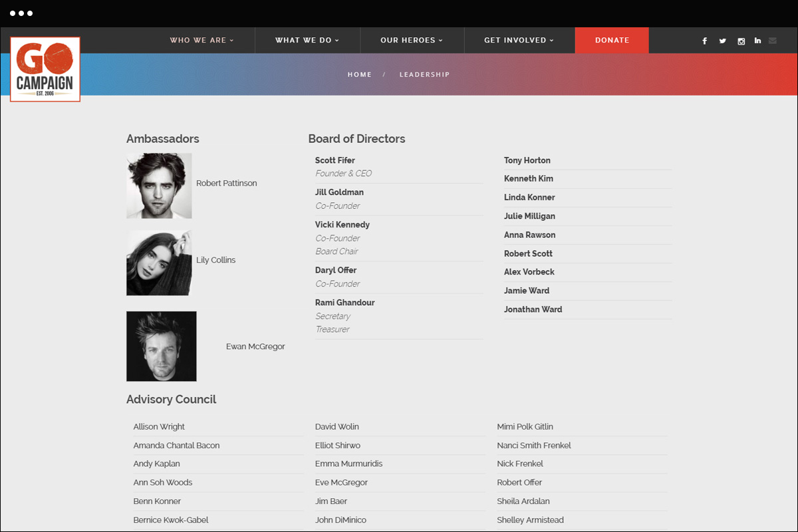Select Tony Horton in directors list

[527, 160]
